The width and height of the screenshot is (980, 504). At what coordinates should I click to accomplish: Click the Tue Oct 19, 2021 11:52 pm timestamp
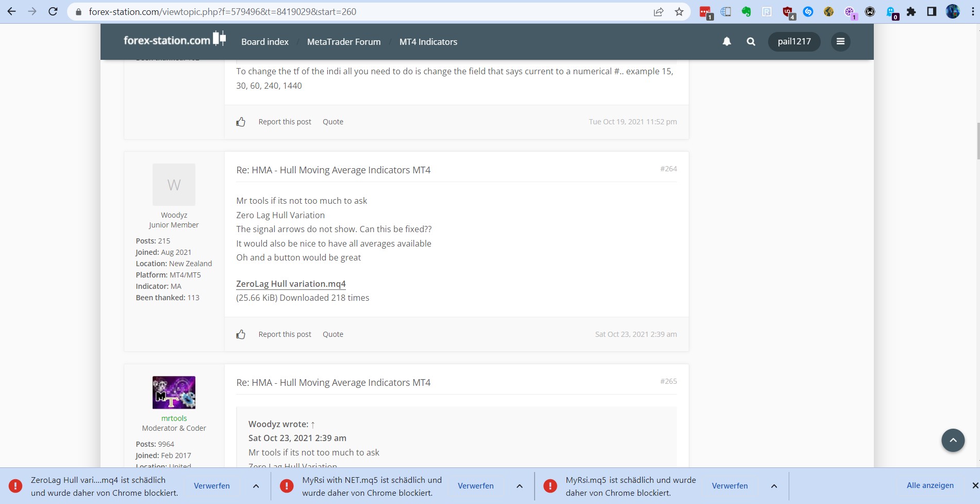[x=633, y=122]
